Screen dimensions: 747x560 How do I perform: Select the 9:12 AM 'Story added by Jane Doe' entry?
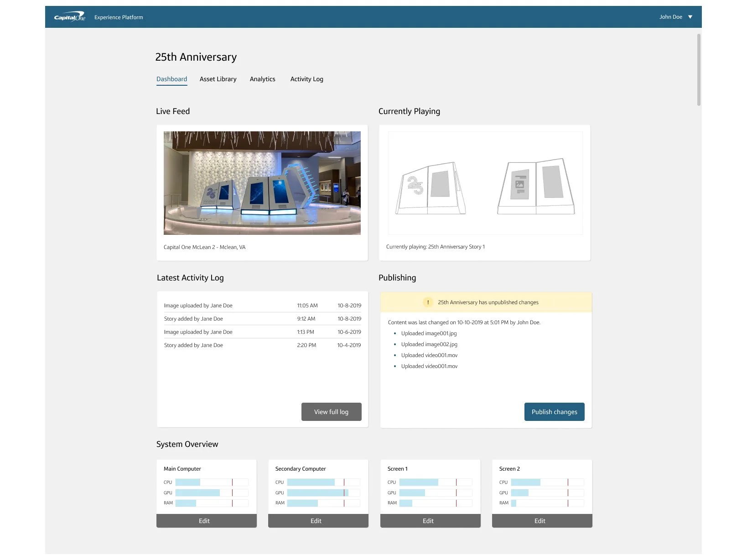[x=263, y=319]
